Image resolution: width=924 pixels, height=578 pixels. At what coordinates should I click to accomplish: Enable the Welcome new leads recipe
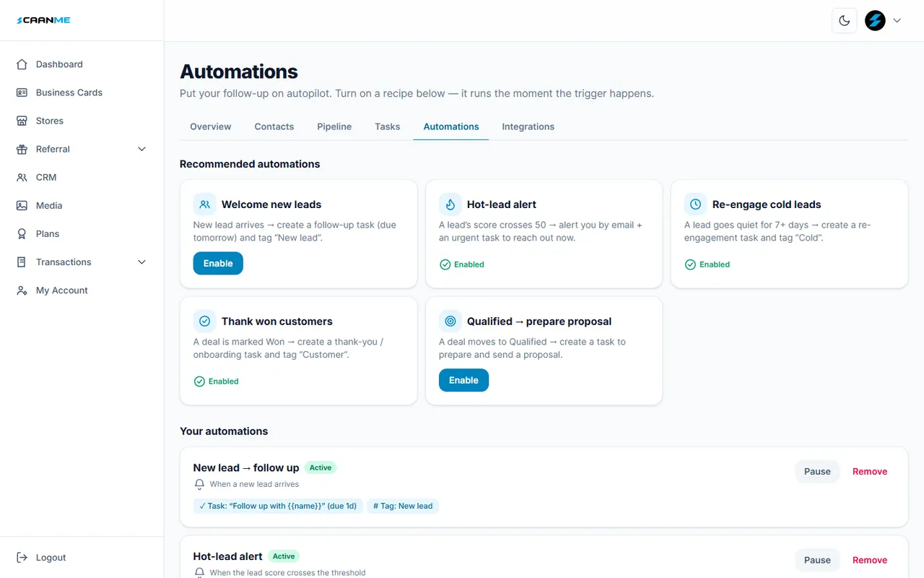[218, 263]
